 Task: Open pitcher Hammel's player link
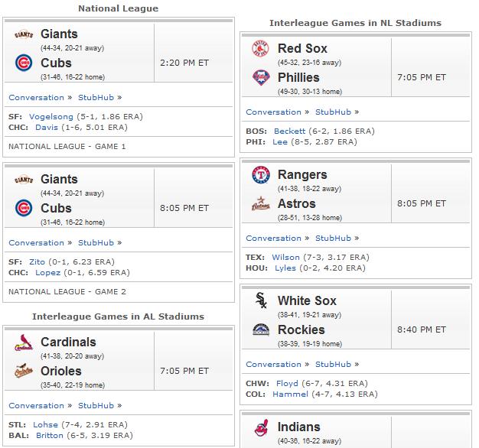point(290,394)
